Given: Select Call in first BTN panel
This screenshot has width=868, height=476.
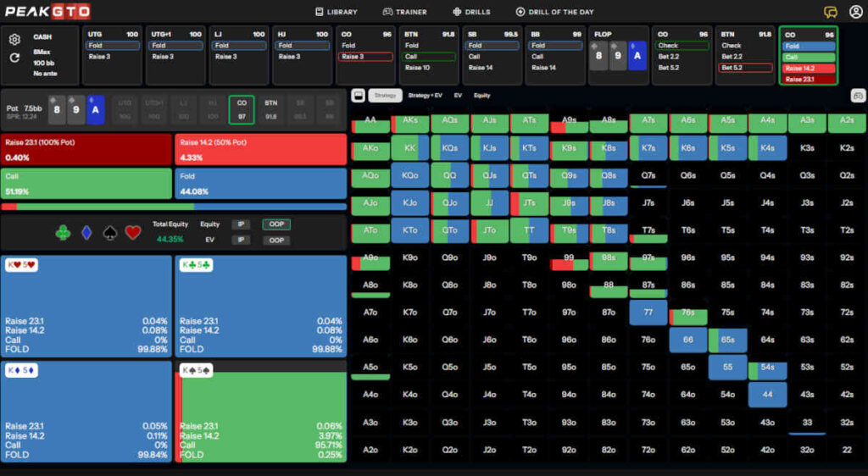Looking at the screenshot, I should (429, 57).
